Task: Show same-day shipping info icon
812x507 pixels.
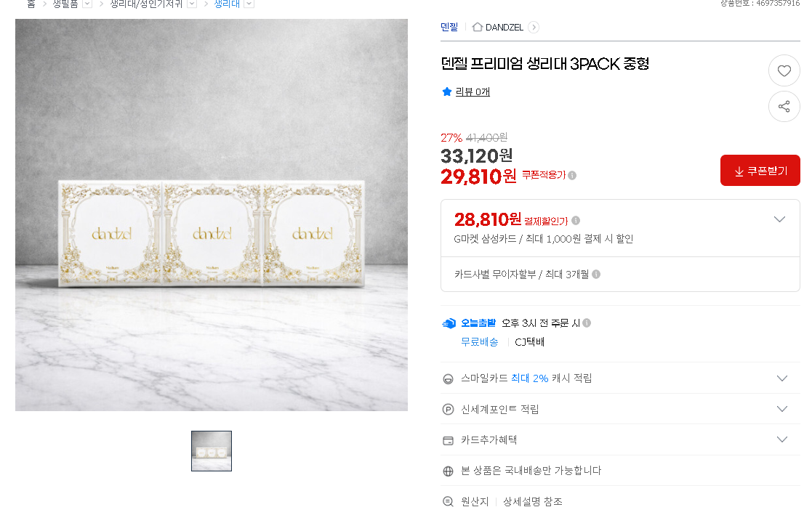Action: point(587,323)
